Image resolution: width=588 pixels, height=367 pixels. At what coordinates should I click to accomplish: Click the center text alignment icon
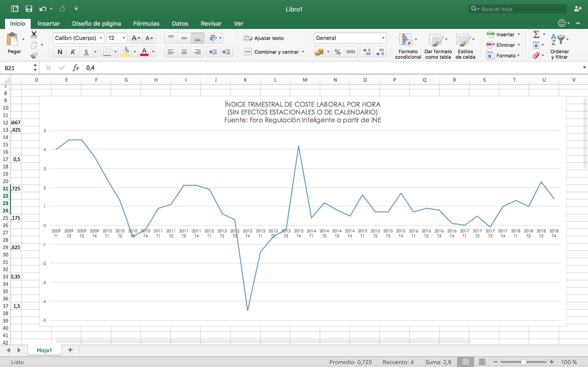tap(184, 52)
